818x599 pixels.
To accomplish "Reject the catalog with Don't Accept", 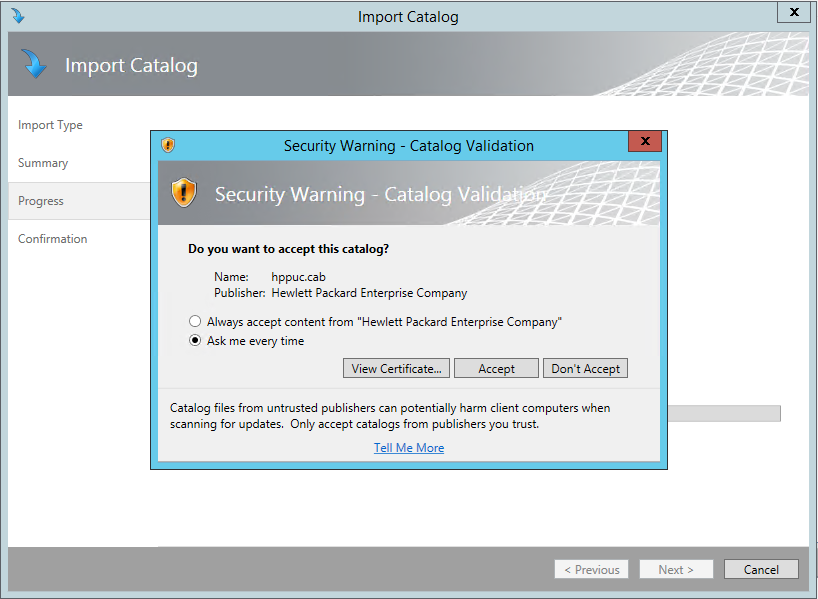I will (585, 368).
